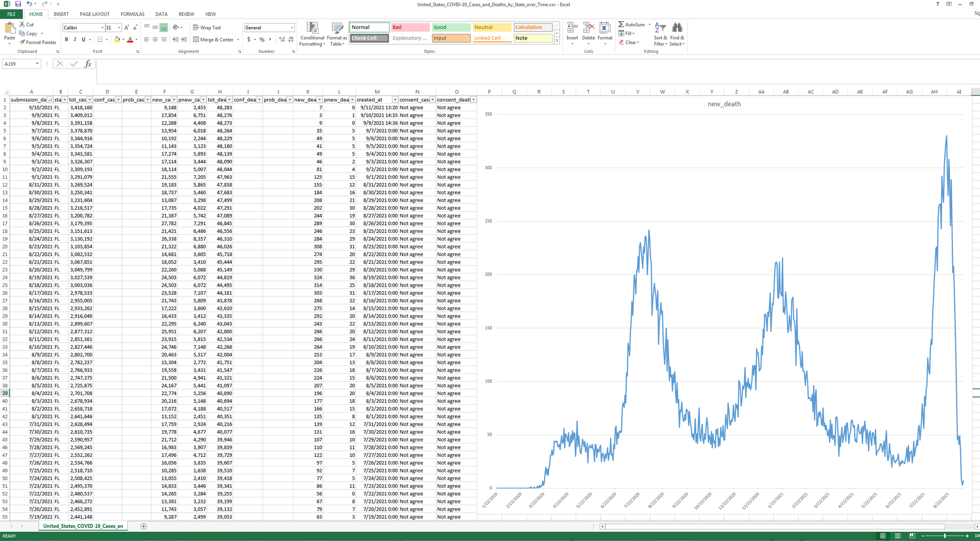This screenshot has width=980, height=541.
Task: Apply the Good cell style
Action: click(x=451, y=27)
